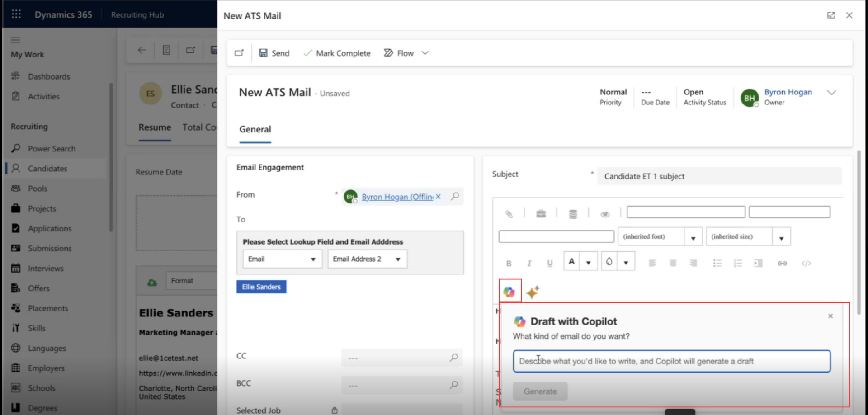Click the briefcase icon in editor toolbar
This screenshot has width=868, height=415.
coord(541,214)
